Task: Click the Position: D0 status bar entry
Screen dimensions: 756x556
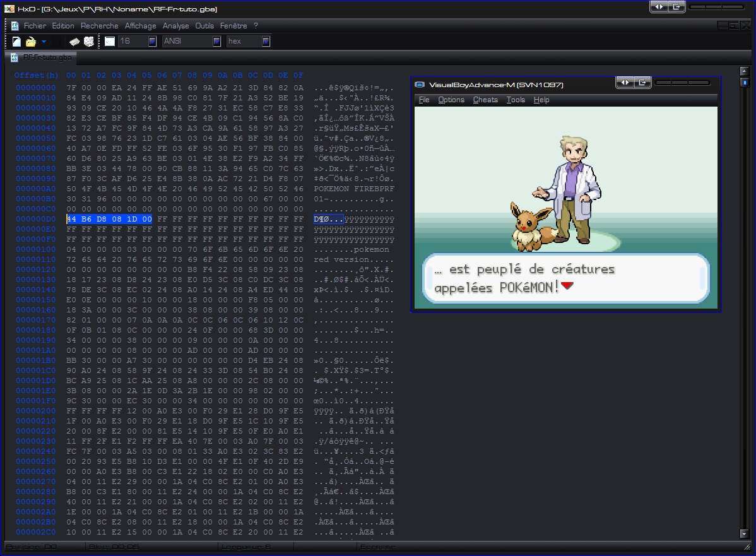Action: (x=32, y=547)
